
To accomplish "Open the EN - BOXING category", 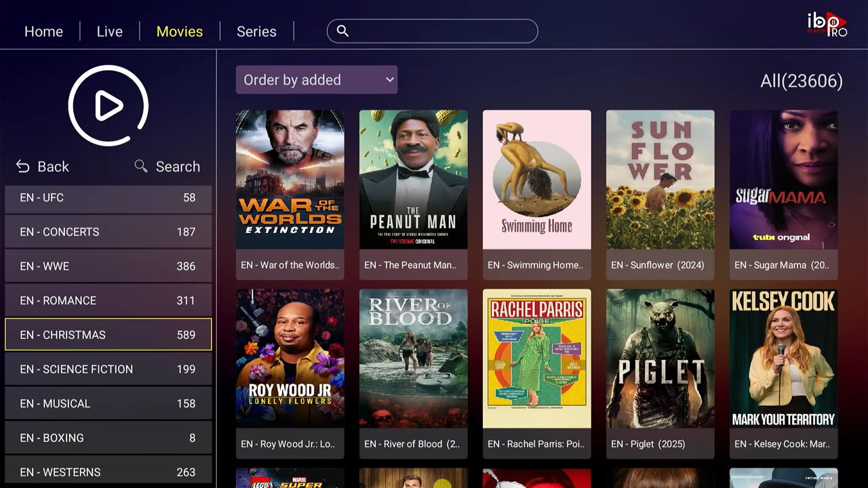I will 108,438.
